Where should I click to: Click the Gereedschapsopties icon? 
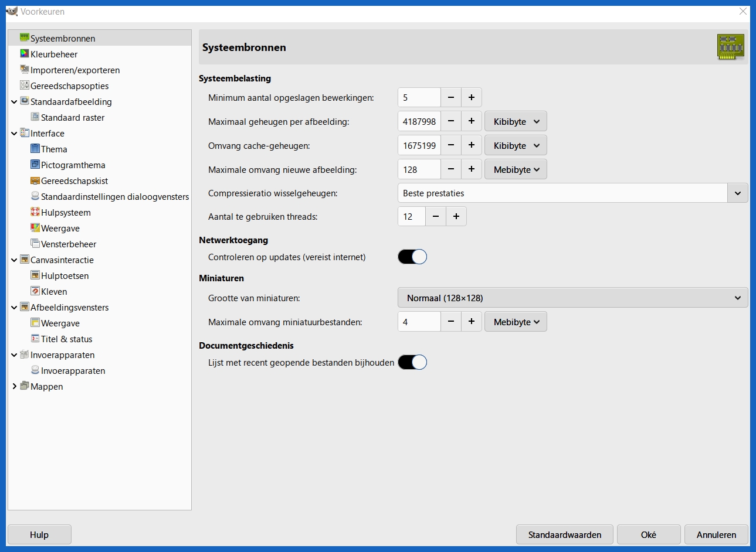[x=25, y=85]
